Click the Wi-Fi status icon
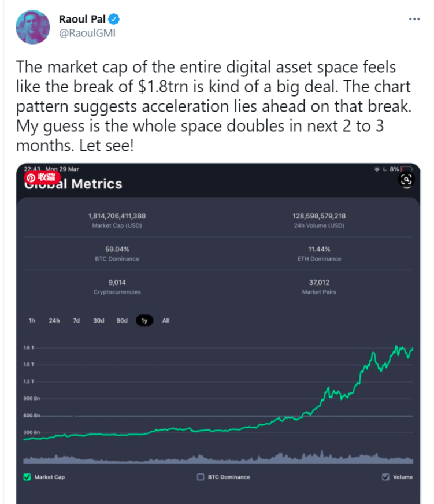Image resolution: width=434 pixels, height=504 pixels. [x=377, y=169]
